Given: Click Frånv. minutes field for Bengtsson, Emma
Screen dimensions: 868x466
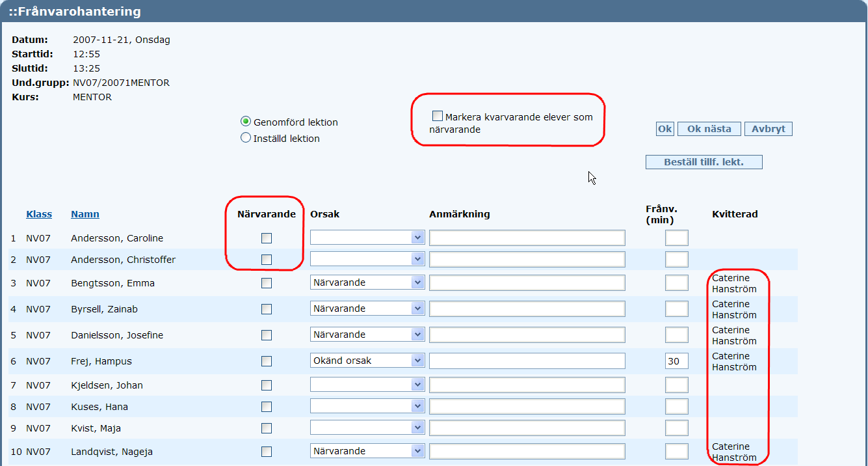Looking at the screenshot, I should pyautogui.click(x=677, y=282).
